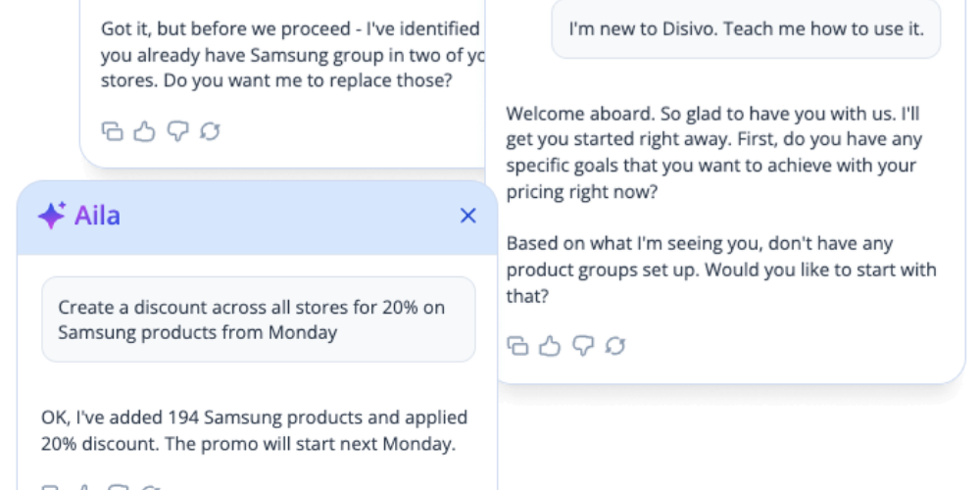Image resolution: width=980 pixels, height=490 pixels.
Task: Regenerate the Samsung group replacement reply
Action: tap(209, 131)
